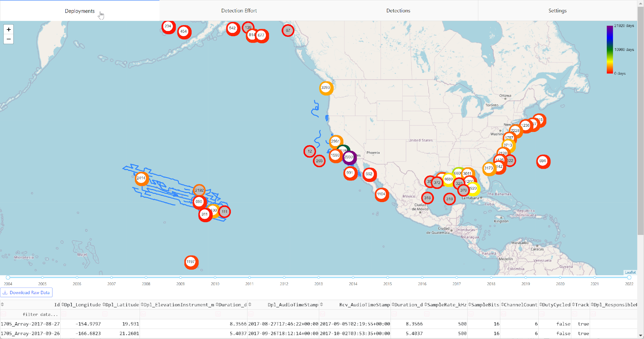Sort by Dpl_ElevationInstrument_m column arrows
The height and width of the screenshot is (339, 644).
(x=142, y=304)
